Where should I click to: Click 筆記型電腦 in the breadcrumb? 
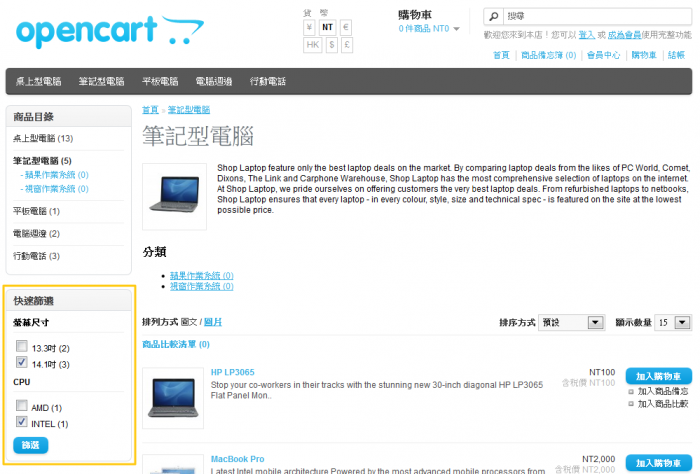point(189,110)
